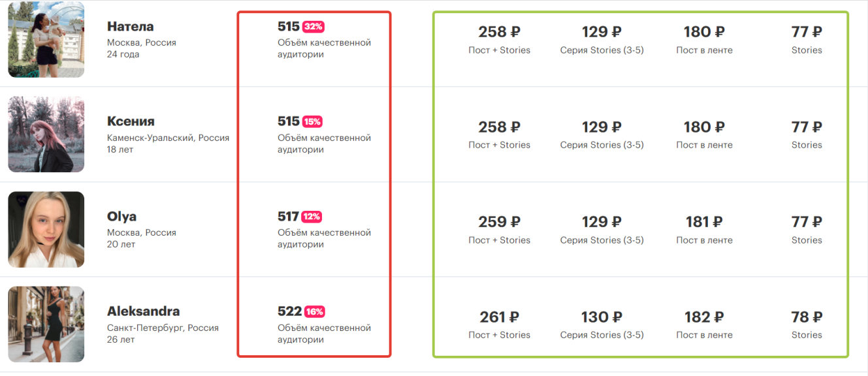Select Натела's 258 ₽ Пост + Stories price
This screenshot has width=868, height=376.
(x=499, y=39)
